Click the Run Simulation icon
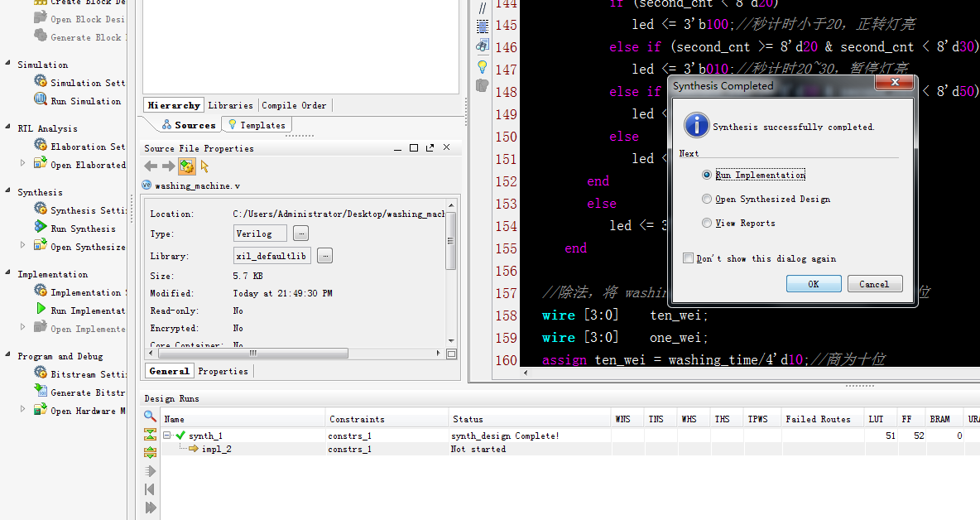This screenshot has height=520, width=980. 40,100
